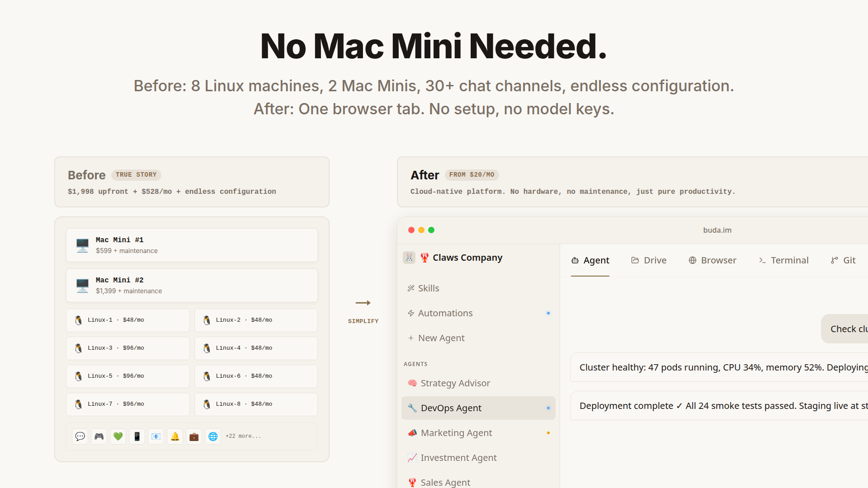
Task: Select the Strategy Advisor agent
Action: point(455,383)
